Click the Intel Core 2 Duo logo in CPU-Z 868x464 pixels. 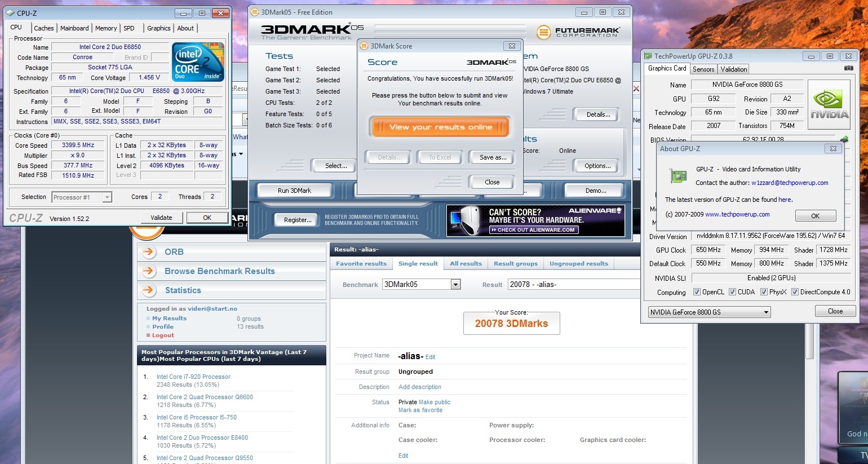[198, 62]
